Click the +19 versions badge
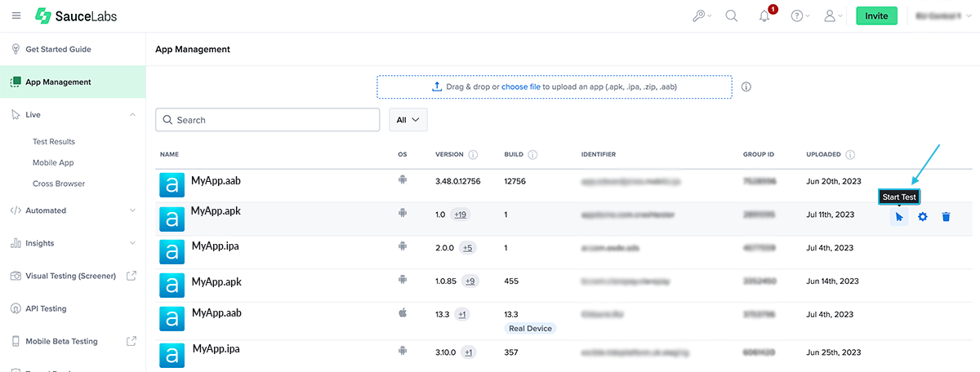The image size is (980, 372). (x=461, y=215)
